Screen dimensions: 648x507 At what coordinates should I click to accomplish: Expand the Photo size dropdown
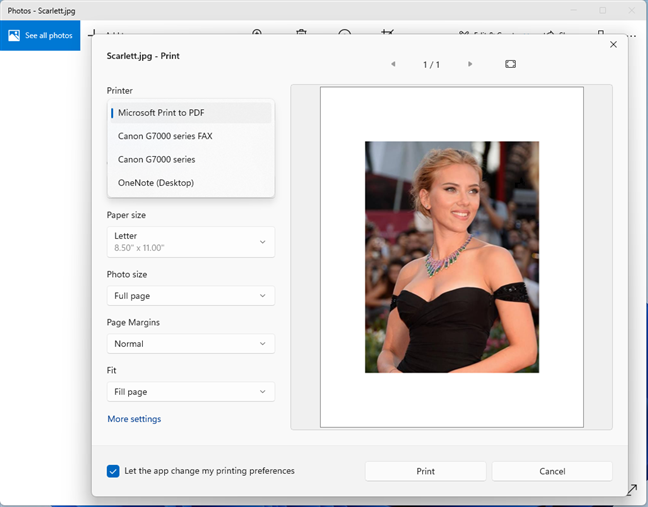(190, 296)
